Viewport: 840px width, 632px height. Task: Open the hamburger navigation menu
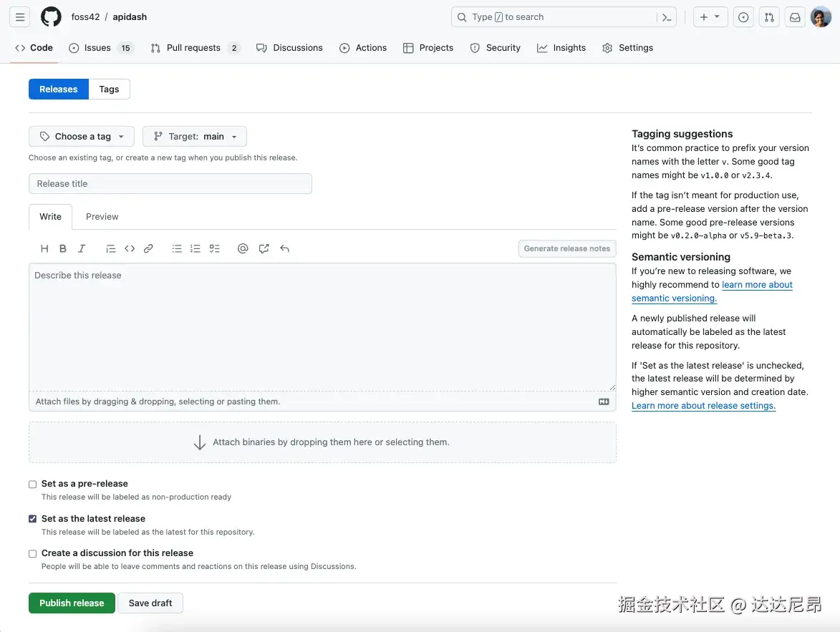point(20,17)
